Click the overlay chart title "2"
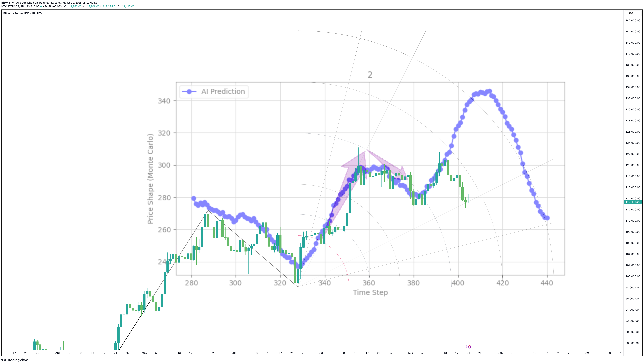This screenshot has height=364, width=644. pos(370,75)
